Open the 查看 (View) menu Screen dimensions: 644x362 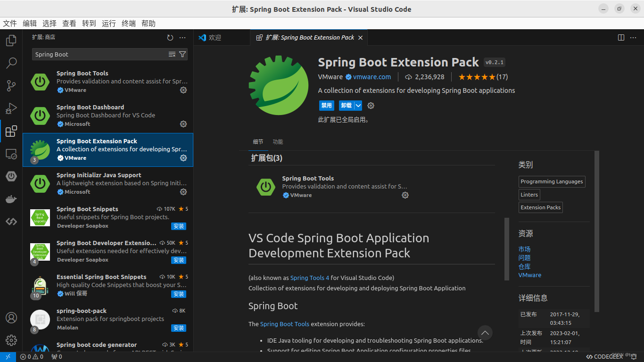(69, 24)
